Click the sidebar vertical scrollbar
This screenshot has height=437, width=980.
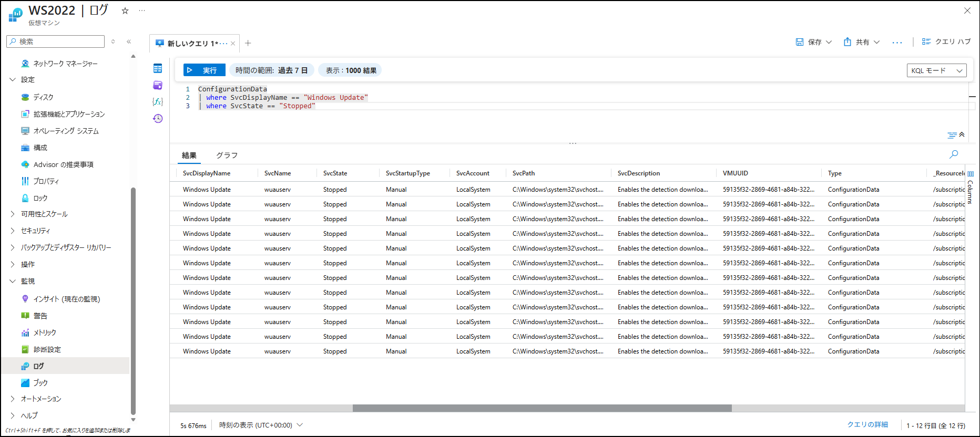pos(133,301)
